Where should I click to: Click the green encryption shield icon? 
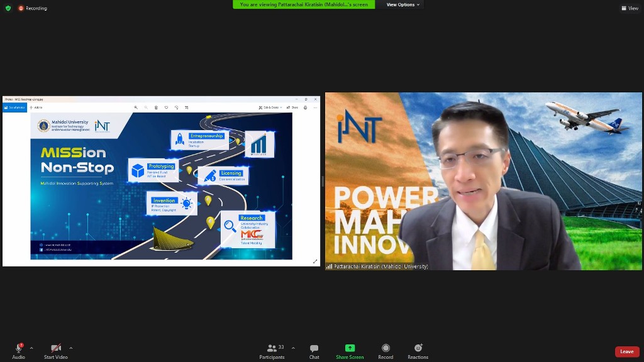pyautogui.click(x=8, y=8)
